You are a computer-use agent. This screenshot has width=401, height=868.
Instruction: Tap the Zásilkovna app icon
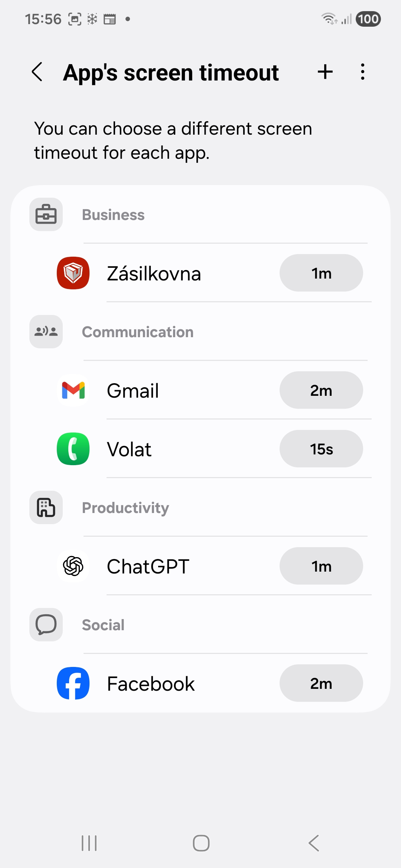click(x=73, y=273)
